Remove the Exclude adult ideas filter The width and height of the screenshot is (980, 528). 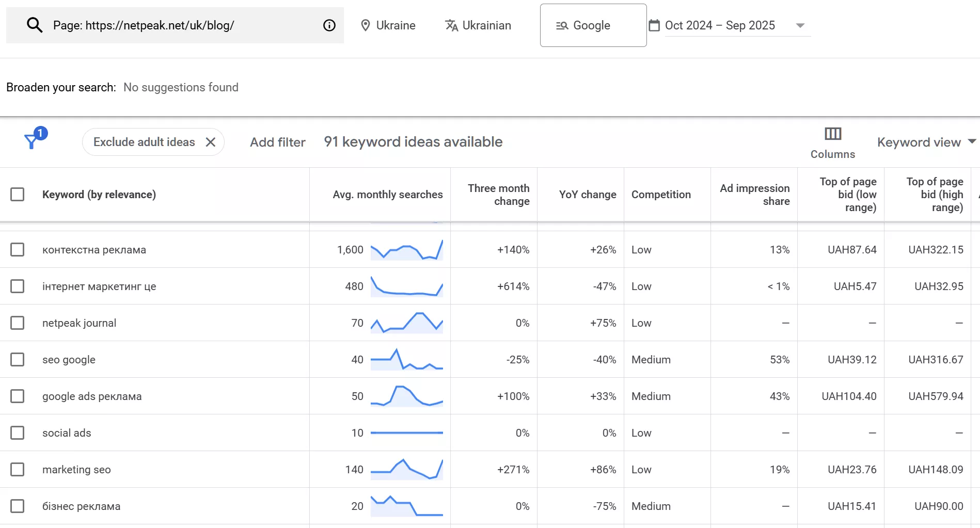[x=211, y=142]
